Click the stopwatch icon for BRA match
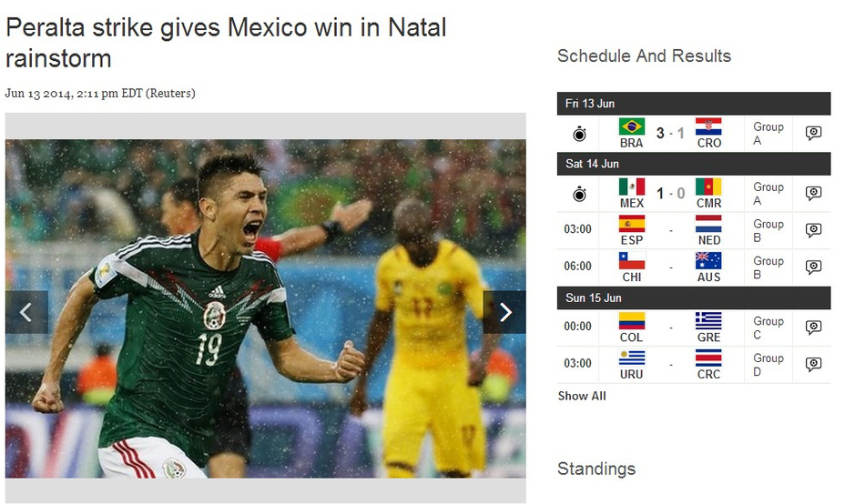The width and height of the screenshot is (855, 504). click(580, 134)
